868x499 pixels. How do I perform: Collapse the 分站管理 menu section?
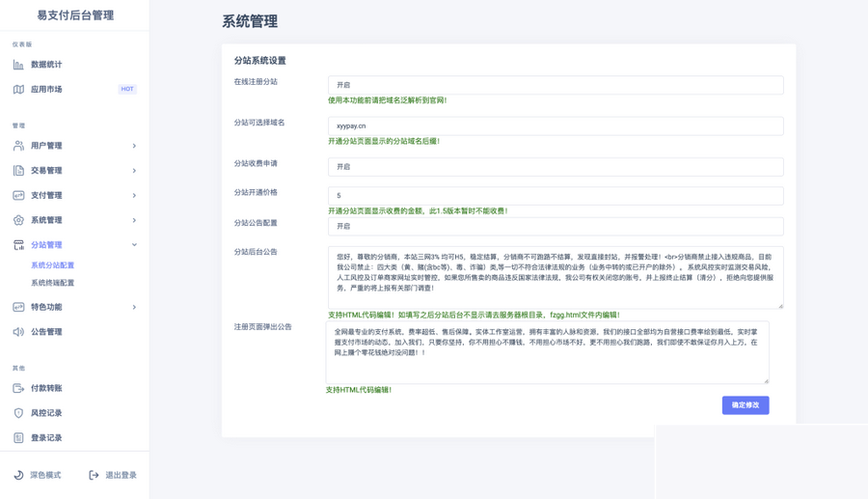[x=134, y=245]
